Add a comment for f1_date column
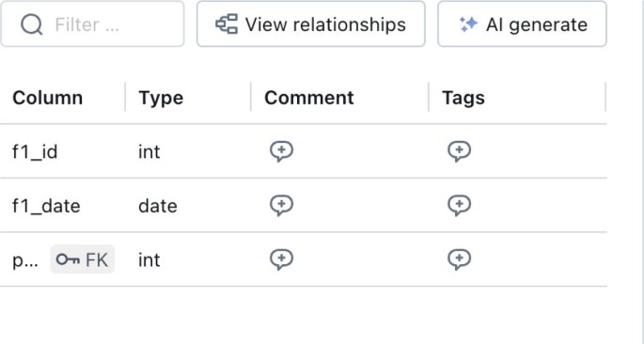Image resolution: width=644 pixels, height=344 pixels. point(281,205)
